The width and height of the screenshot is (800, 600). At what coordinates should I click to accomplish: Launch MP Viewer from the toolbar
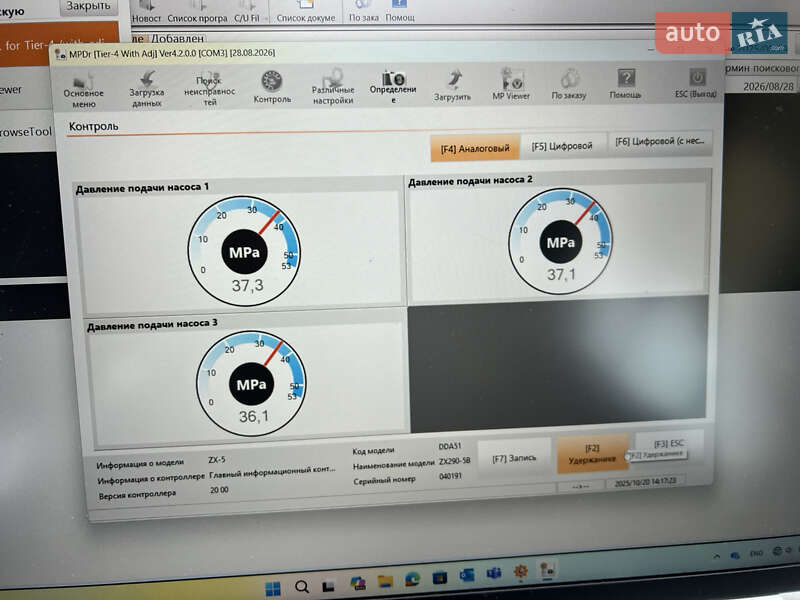[511, 85]
